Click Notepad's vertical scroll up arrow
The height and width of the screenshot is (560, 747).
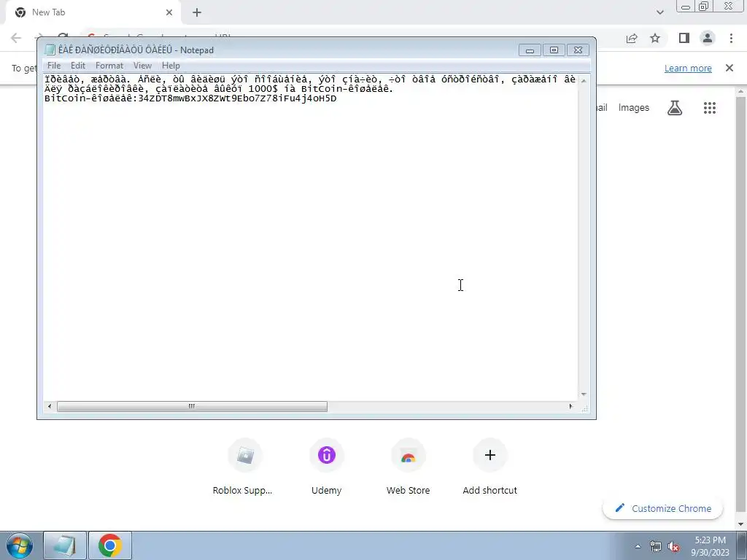click(584, 80)
